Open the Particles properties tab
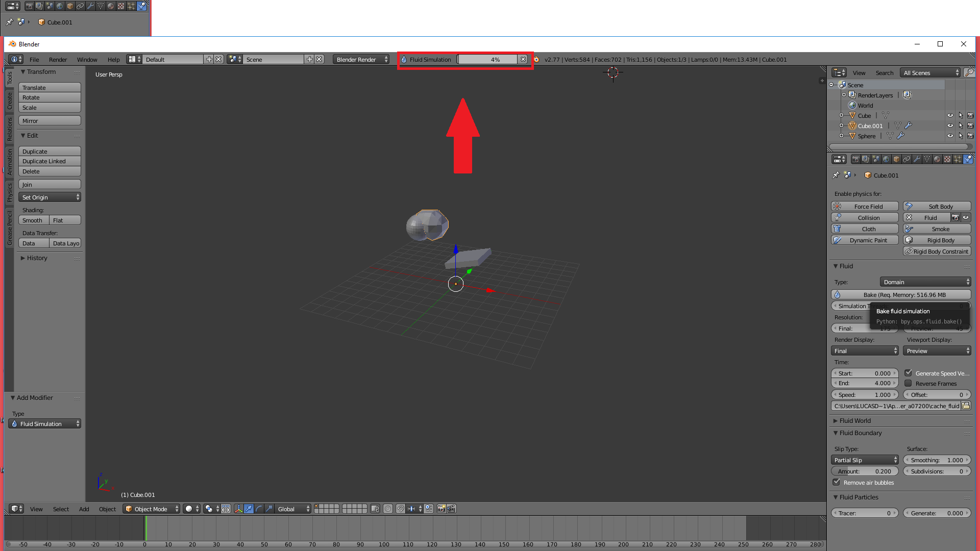This screenshot has height=551, width=980. (x=958, y=159)
